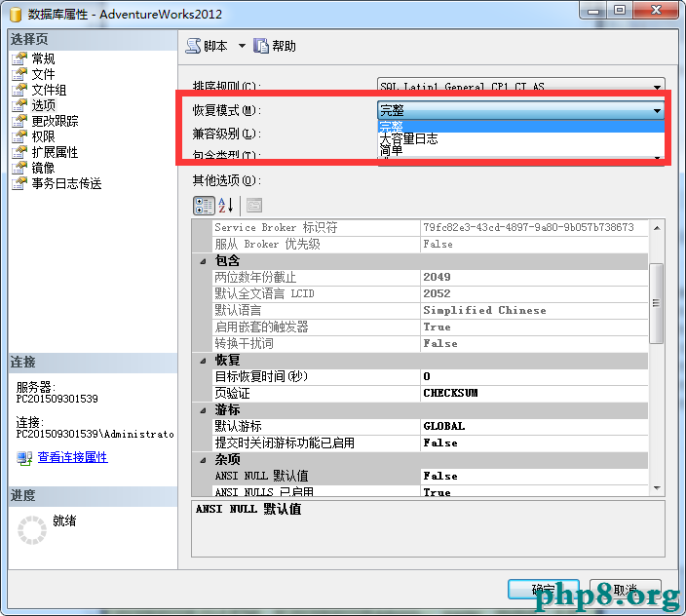Viewport: 686px width, 616px height.
Task: Click the icon beside 权限
Action: 19,136
